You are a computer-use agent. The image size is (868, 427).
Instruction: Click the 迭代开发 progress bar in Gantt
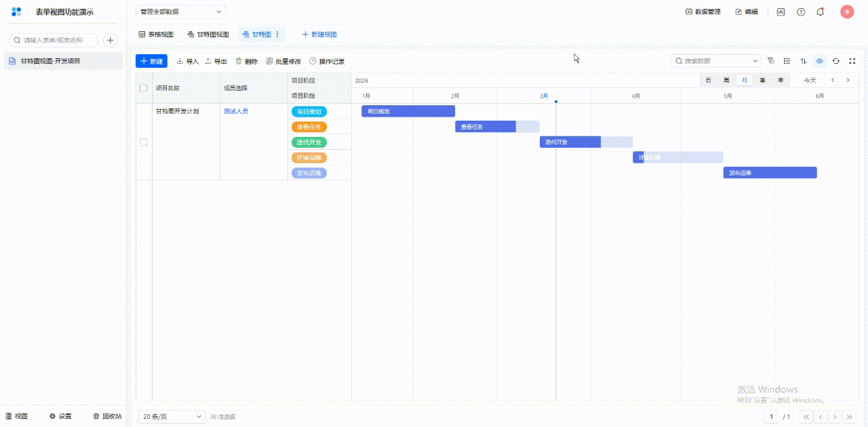570,142
